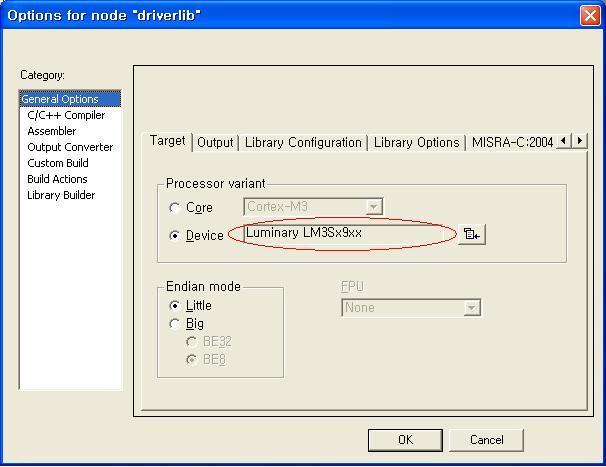Close the Options for node dialog
This screenshot has height=467, width=606.
[590, 16]
